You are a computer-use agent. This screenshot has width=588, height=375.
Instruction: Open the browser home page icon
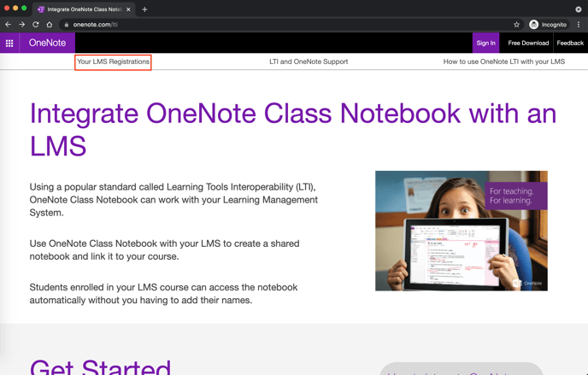49,25
